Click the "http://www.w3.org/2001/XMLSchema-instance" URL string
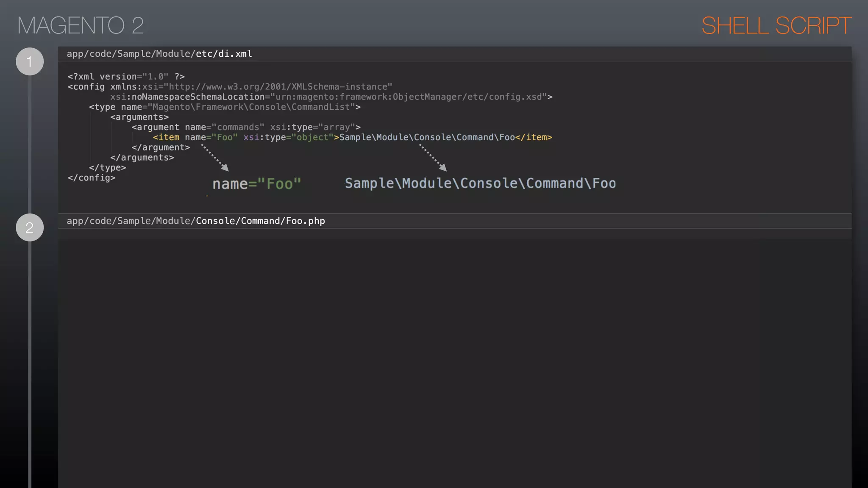 (278, 87)
